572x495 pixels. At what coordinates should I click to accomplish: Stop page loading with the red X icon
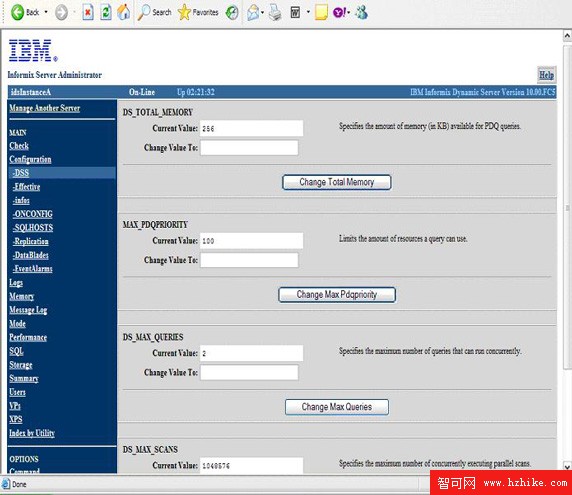pos(88,12)
